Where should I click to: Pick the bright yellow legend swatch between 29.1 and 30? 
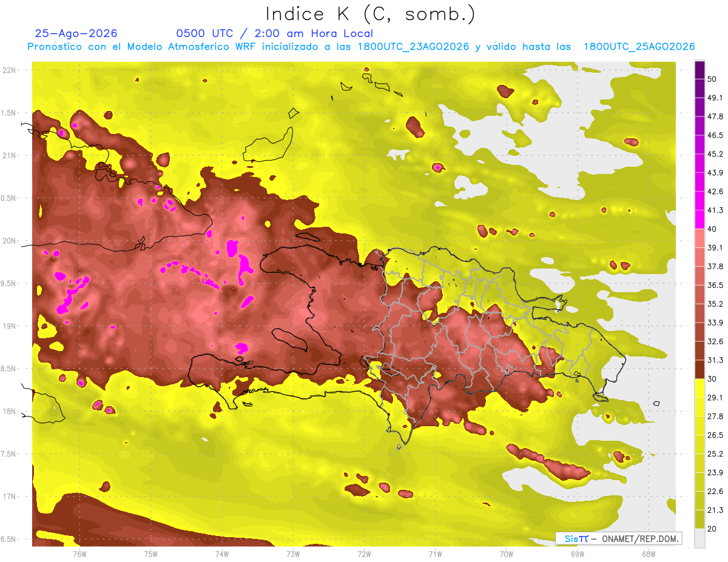tap(699, 388)
